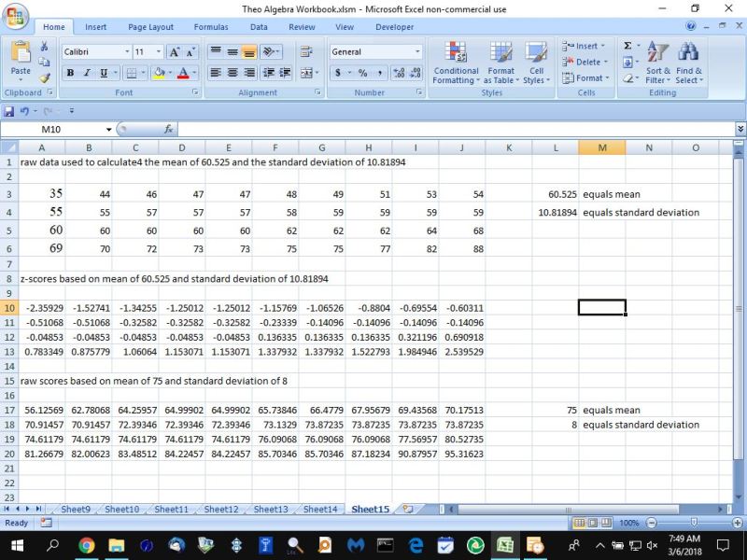Click the Decrease Indent icon
Viewport: 747px width, 560px height.
point(269,73)
